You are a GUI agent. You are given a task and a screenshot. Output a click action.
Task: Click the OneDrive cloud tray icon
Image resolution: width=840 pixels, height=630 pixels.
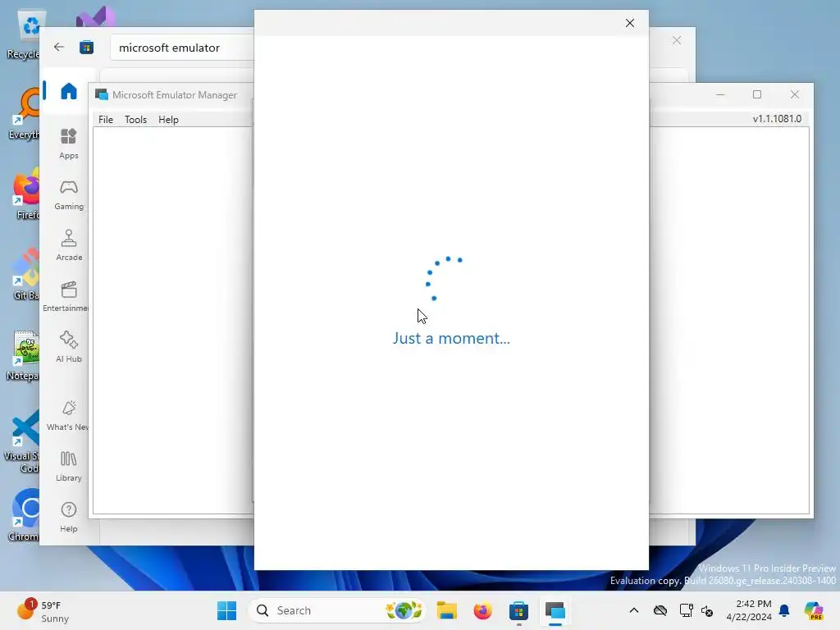point(660,610)
